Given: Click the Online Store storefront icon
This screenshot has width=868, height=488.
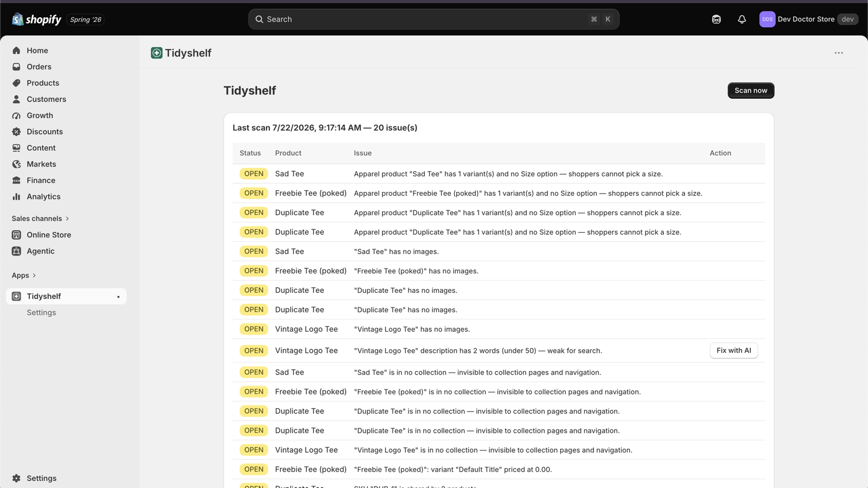Looking at the screenshot, I should [x=16, y=235].
